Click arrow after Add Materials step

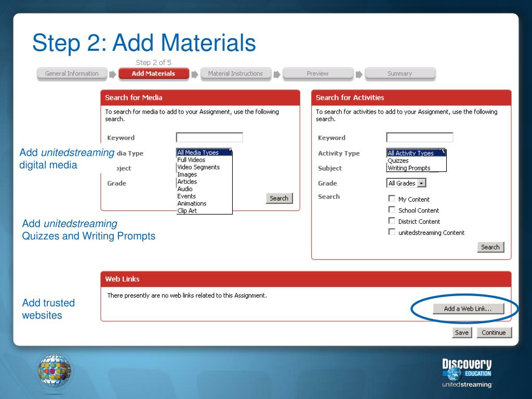195,74
